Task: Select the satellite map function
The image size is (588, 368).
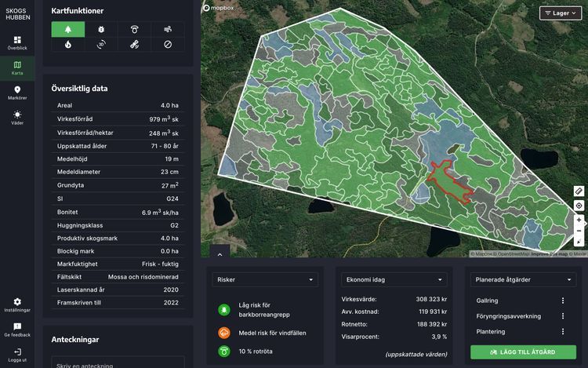Action: coord(135,45)
